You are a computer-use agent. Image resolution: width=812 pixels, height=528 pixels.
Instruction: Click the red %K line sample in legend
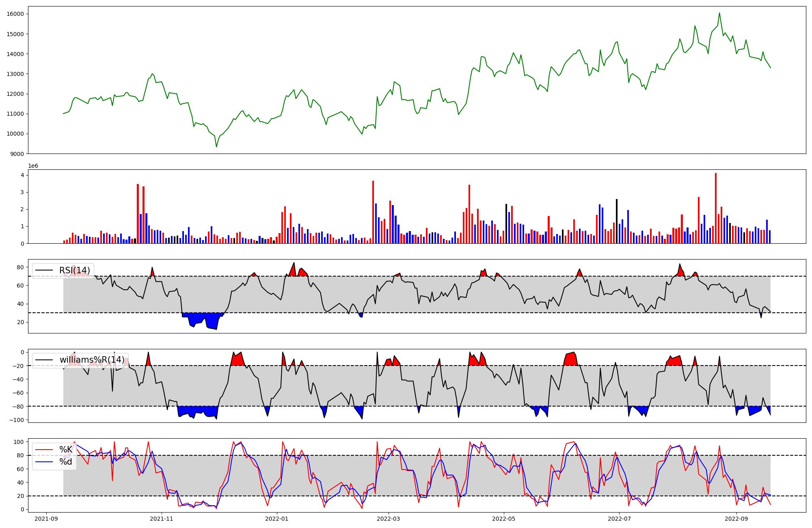[x=44, y=450]
